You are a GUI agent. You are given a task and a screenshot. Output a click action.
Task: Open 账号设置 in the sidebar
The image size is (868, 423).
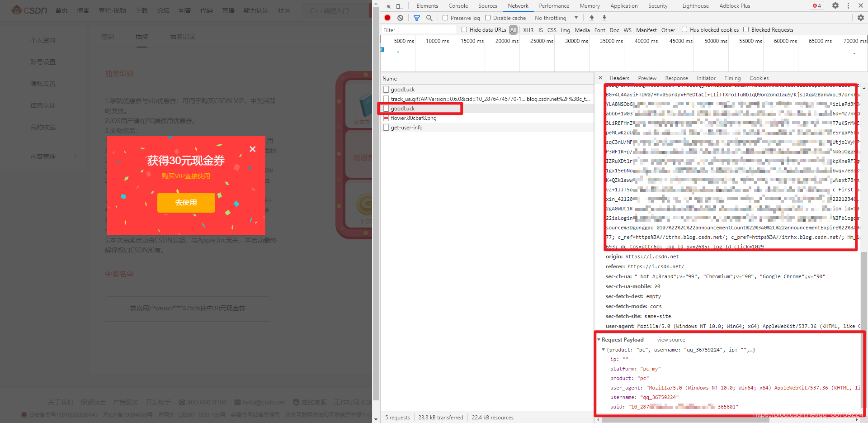tap(43, 62)
